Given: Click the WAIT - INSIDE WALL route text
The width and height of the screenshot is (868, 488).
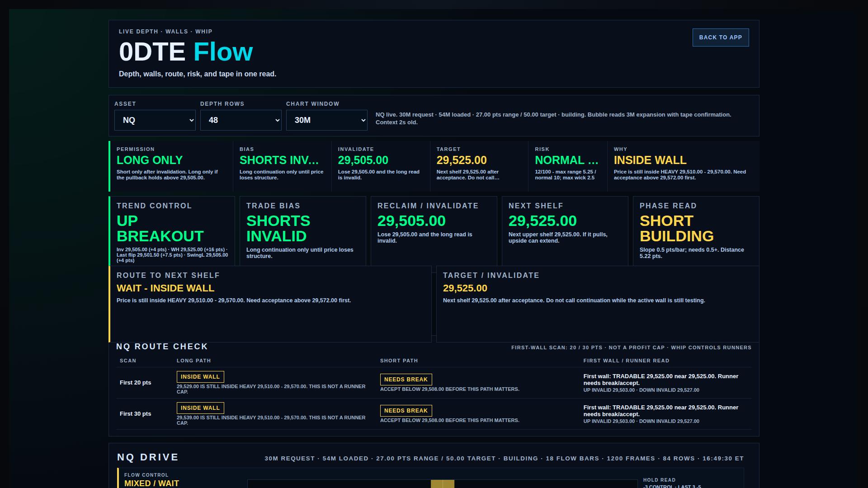Looking at the screenshot, I should [x=165, y=288].
